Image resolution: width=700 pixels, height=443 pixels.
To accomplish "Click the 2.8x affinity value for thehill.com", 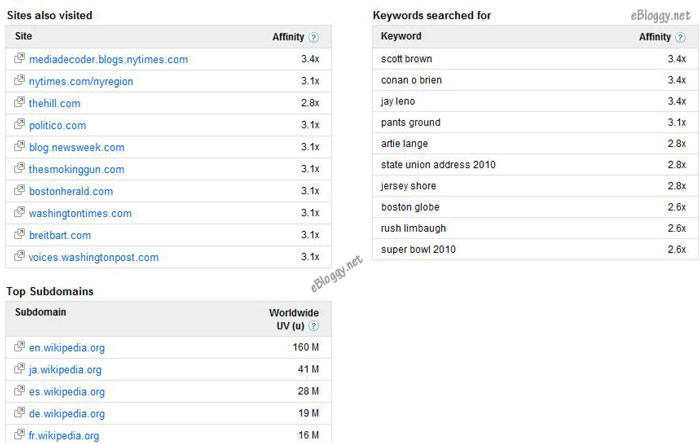I will pyautogui.click(x=310, y=103).
